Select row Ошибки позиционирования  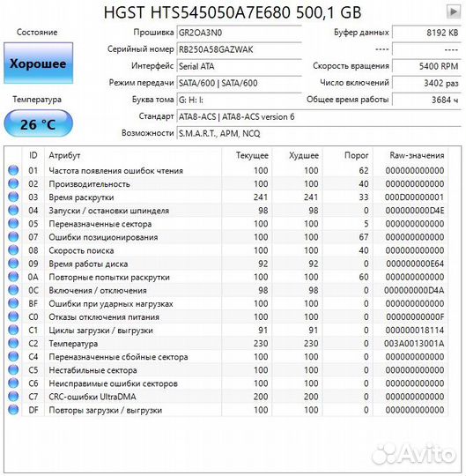coord(226,237)
